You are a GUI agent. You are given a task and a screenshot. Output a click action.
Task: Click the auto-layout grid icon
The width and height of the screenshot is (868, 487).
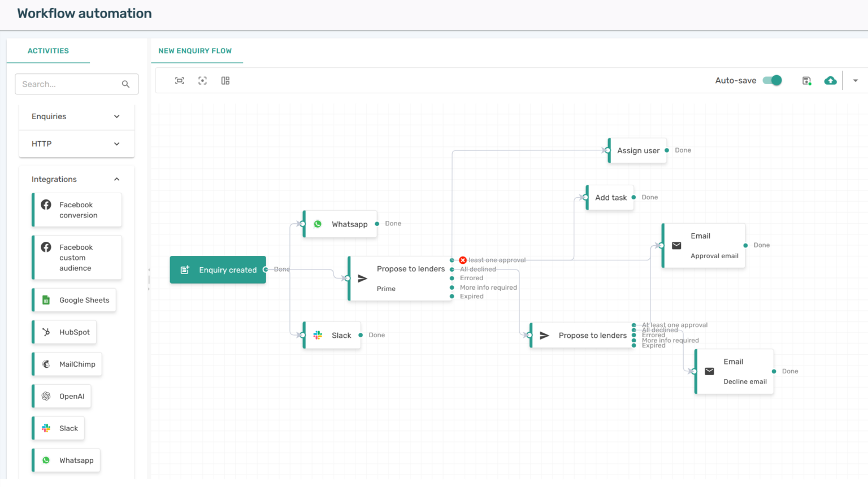pos(225,81)
